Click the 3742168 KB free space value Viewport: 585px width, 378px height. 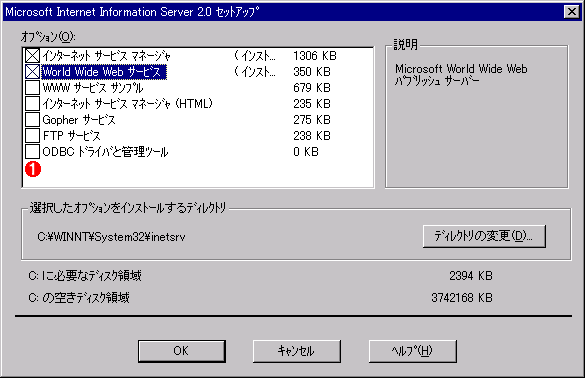[462, 298]
